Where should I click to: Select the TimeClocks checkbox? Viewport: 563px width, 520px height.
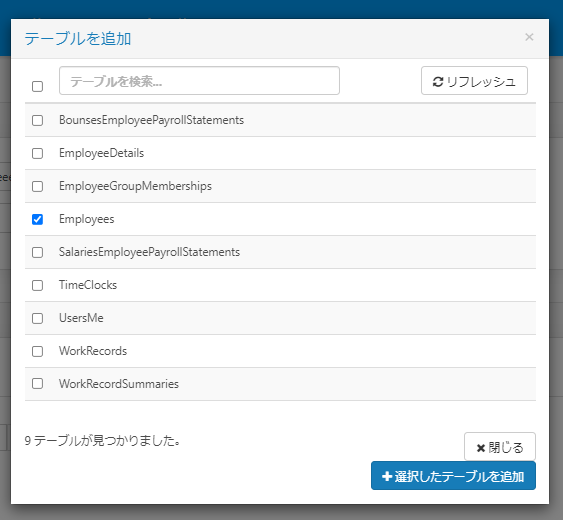tap(37, 285)
